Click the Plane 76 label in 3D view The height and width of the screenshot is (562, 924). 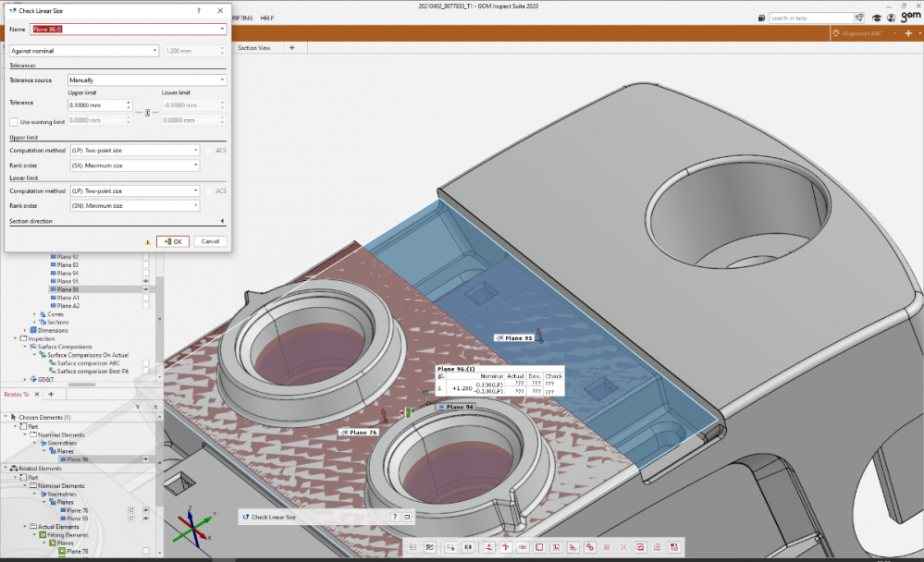pos(362,432)
